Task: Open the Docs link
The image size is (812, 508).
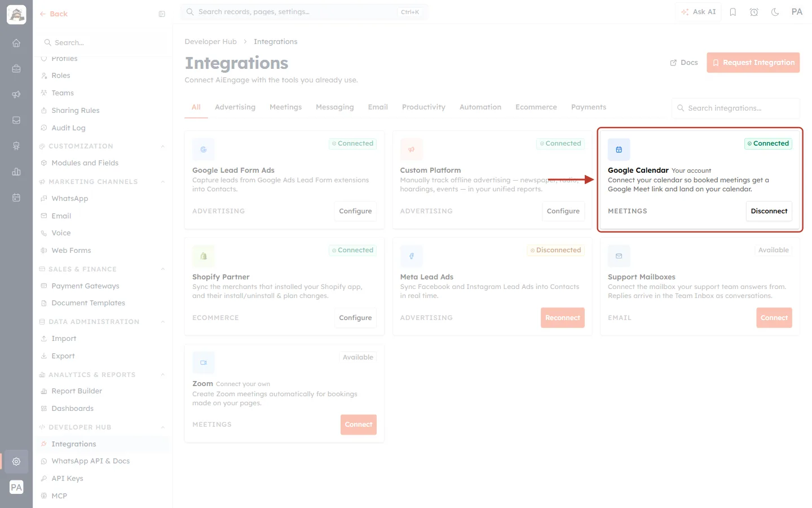Action: coord(684,63)
